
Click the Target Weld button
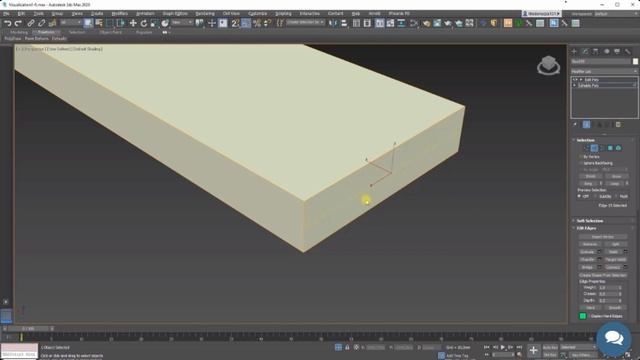(x=616, y=260)
